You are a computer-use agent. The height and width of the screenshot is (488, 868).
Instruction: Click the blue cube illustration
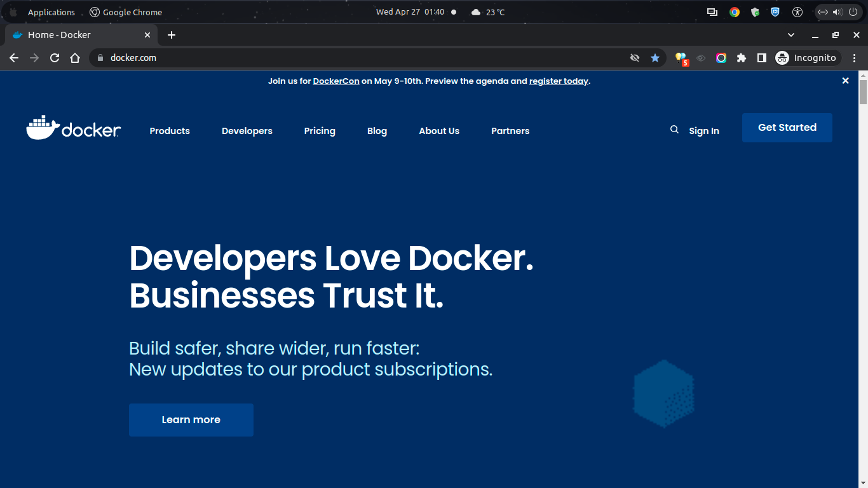click(x=664, y=394)
